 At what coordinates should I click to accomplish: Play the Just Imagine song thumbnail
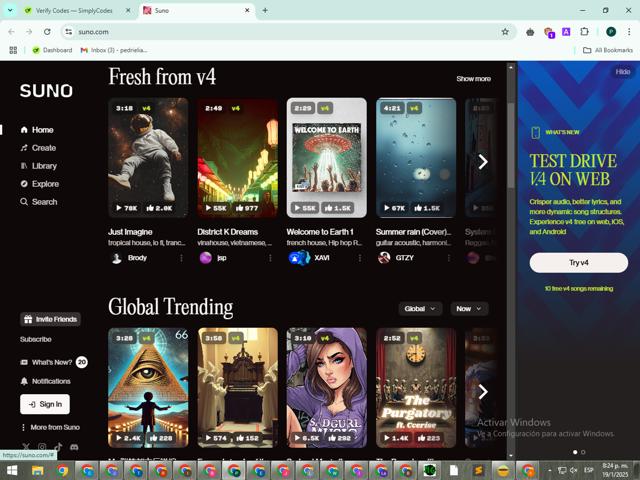click(148, 158)
